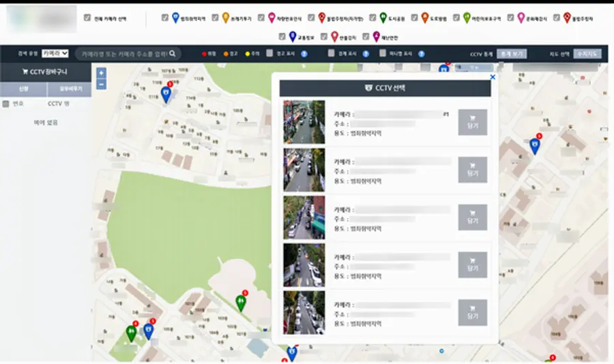Toggle the 재난안전 purple marker checkbox
Screen dimensions: 614x364
click(x=366, y=36)
